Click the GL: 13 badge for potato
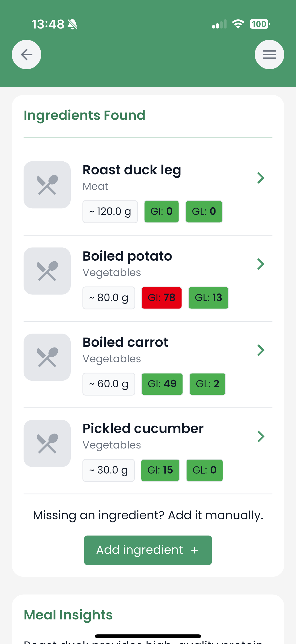 (208, 298)
